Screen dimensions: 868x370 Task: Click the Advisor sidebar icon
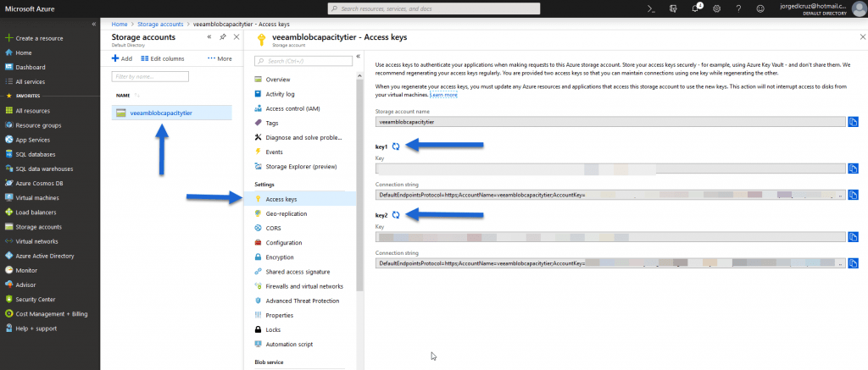8,284
